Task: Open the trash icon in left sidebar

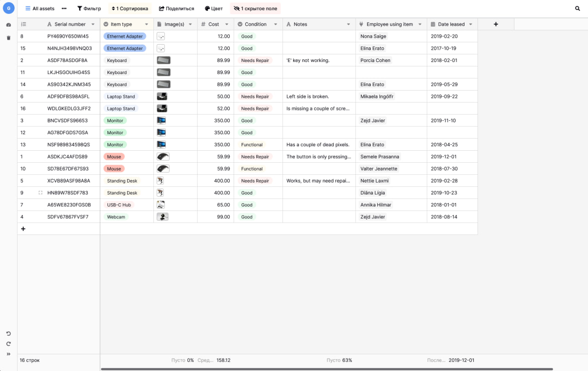Action: click(8, 38)
